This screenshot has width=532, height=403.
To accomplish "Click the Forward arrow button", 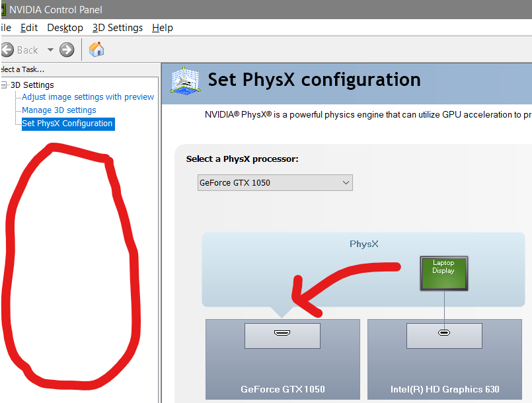I will click(67, 50).
